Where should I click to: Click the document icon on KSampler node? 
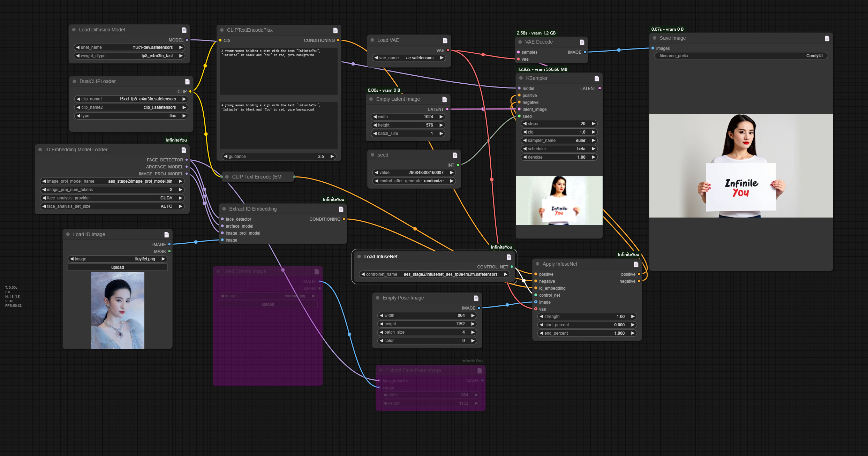[x=597, y=78]
